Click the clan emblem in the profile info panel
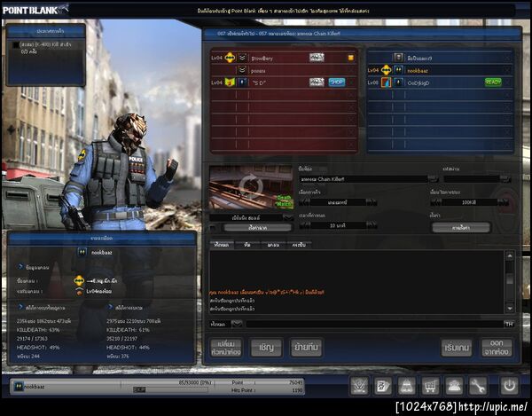532x416 pixels. [79, 281]
